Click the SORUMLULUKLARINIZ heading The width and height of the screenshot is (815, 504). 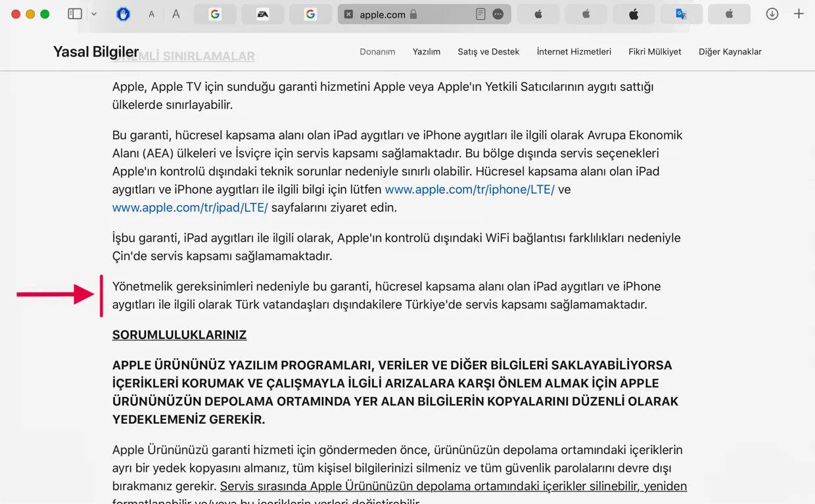click(x=179, y=335)
